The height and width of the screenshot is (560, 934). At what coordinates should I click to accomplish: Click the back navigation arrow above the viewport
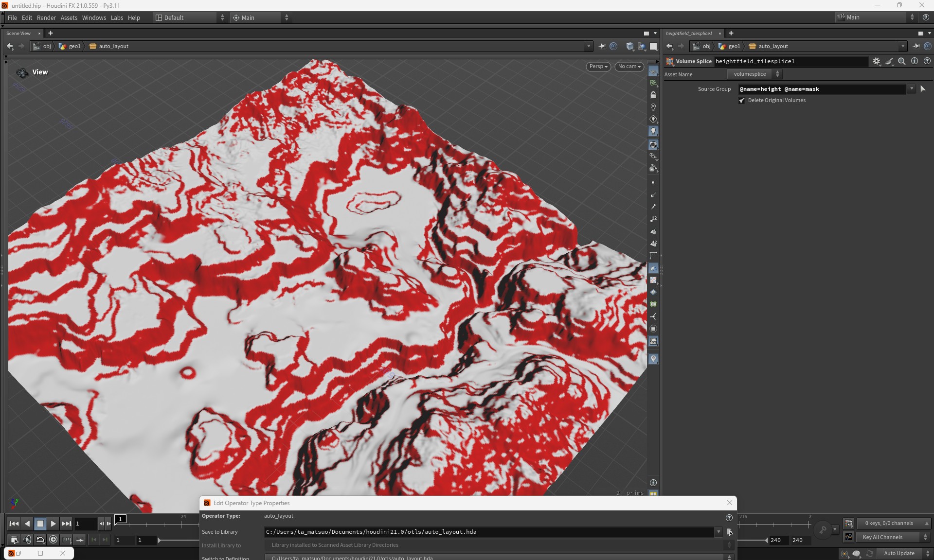pos(10,46)
